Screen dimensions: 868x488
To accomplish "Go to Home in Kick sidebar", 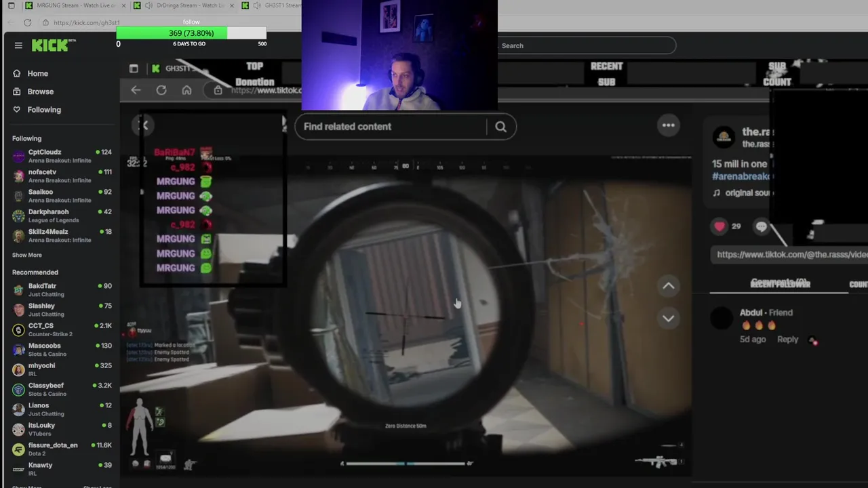I will pos(37,73).
